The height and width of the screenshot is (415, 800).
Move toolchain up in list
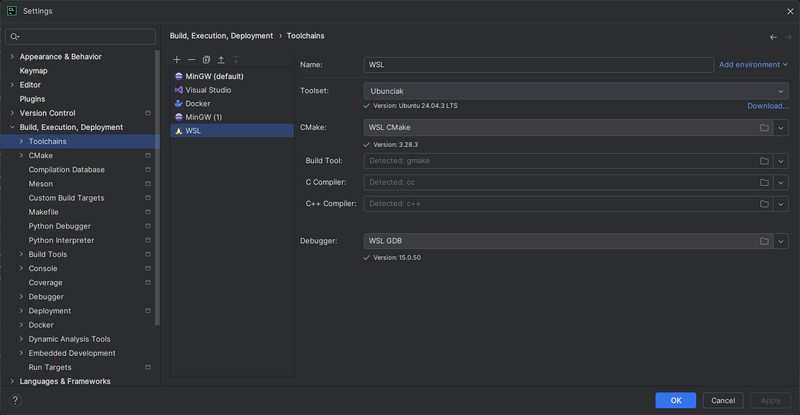tap(221, 60)
